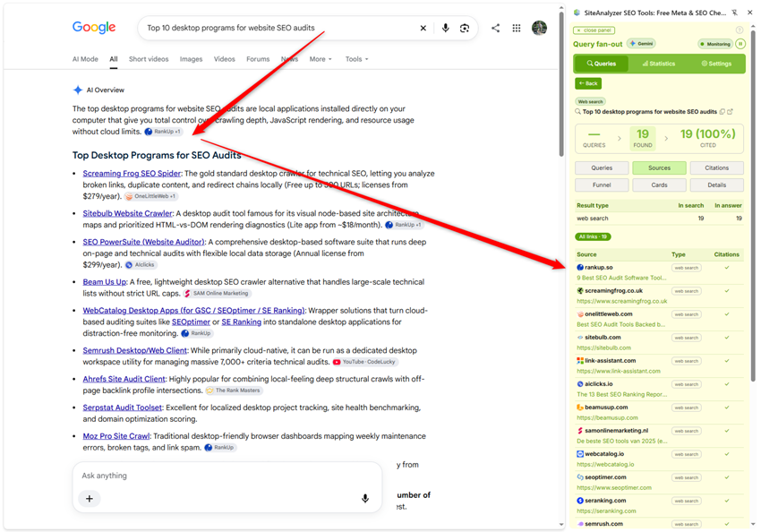Open the Google apps grid
761x532 pixels.
coord(517,28)
